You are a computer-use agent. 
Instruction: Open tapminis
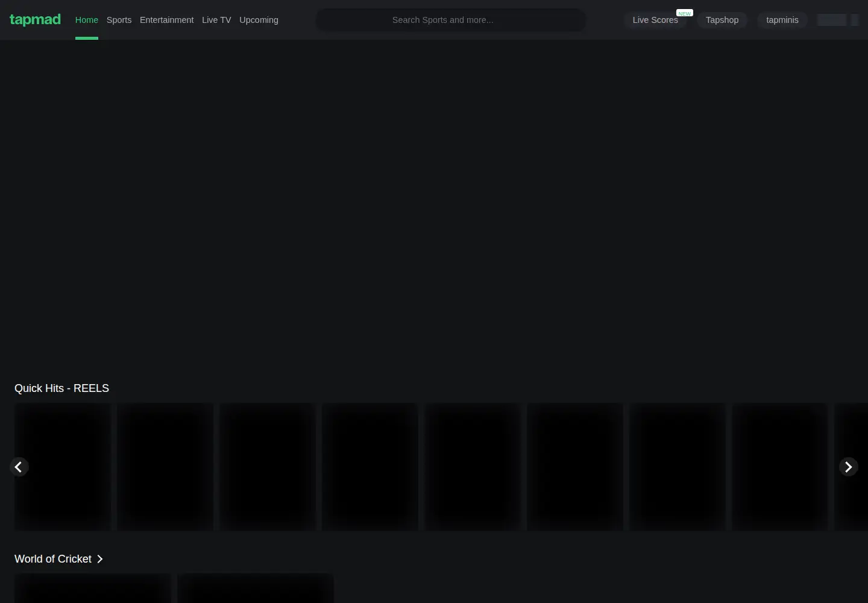coord(782,20)
